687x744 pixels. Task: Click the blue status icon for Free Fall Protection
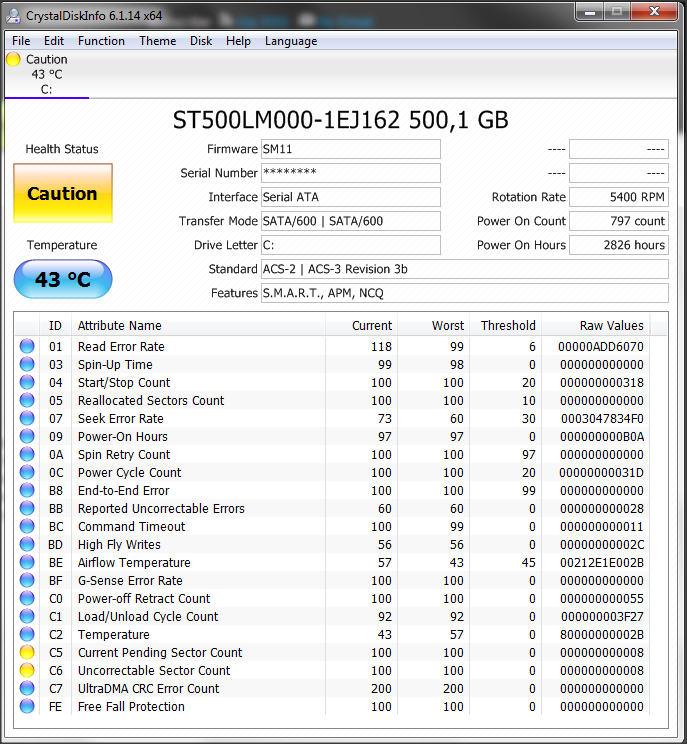[27, 707]
